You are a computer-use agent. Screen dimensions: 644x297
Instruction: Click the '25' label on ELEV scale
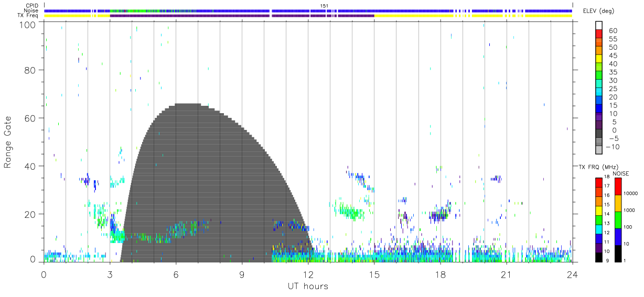(x=613, y=89)
